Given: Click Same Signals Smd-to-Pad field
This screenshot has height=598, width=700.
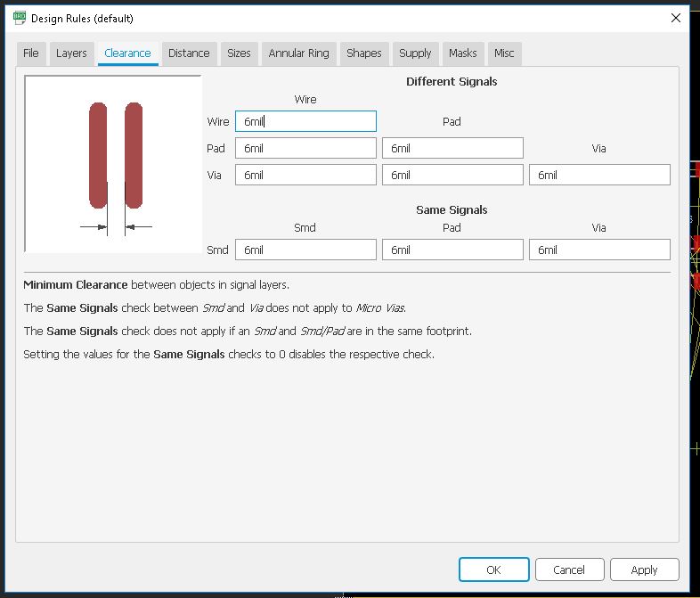Looking at the screenshot, I should pyautogui.click(x=452, y=250).
